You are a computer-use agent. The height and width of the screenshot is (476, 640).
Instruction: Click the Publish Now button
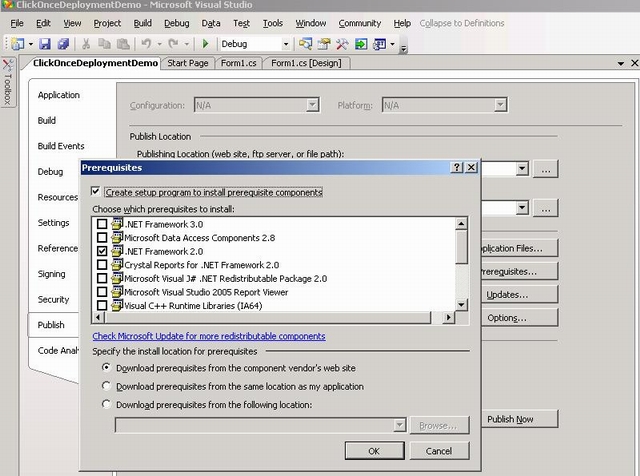click(519, 419)
